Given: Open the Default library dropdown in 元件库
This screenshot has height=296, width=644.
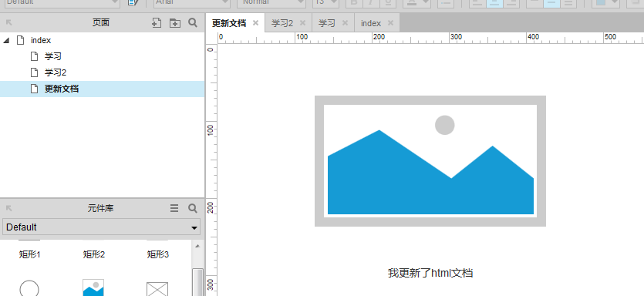Looking at the screenshot, I should (x=102, y=227).
